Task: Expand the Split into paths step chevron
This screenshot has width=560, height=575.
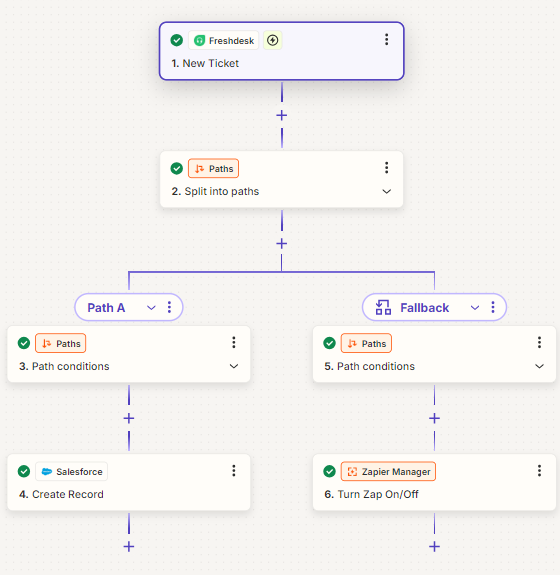Action: pos(387,191)
